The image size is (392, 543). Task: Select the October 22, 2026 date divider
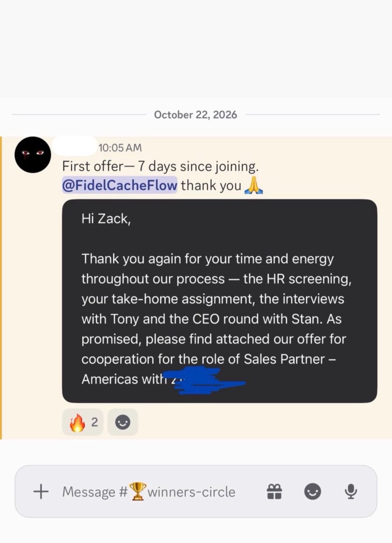196,114
